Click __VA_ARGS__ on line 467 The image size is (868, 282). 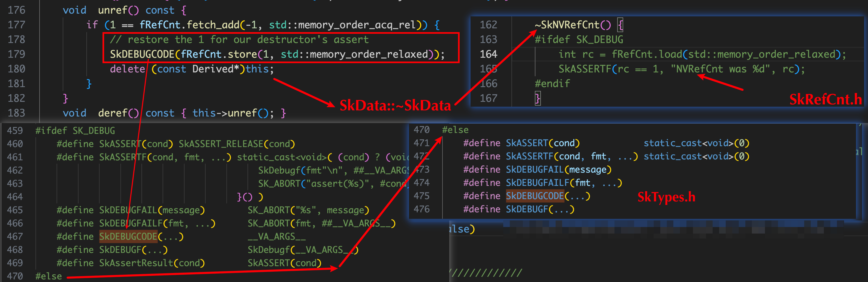pos(277,237)
